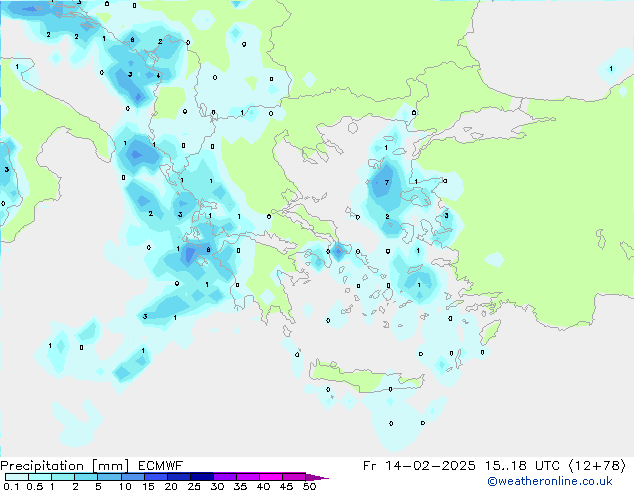
Task: Click the '10' legend scale label
Action: (x=125, y=486)
